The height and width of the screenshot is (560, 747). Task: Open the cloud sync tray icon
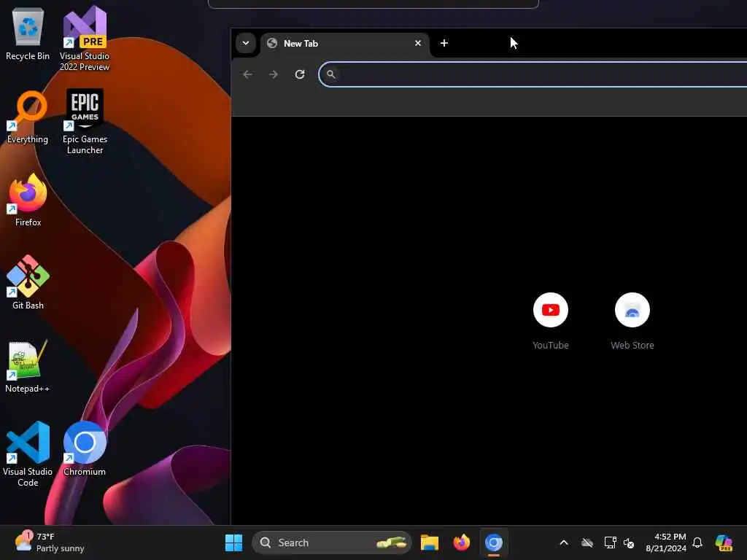pyautogui.click(x=587, y=542)
